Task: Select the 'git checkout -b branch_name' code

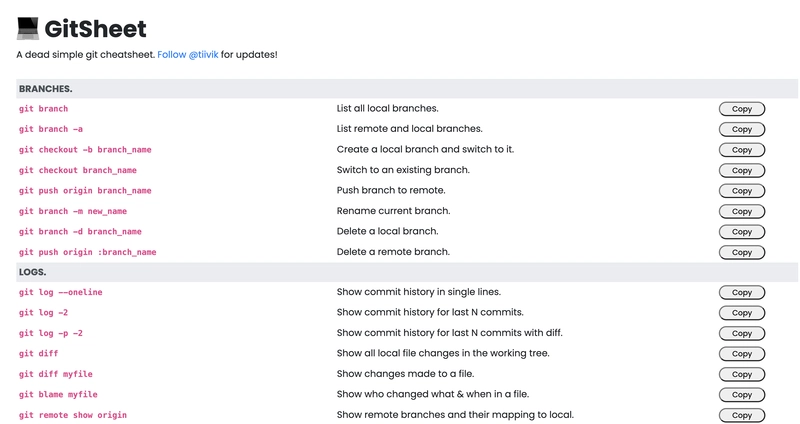Action: [x=85, y=149]
